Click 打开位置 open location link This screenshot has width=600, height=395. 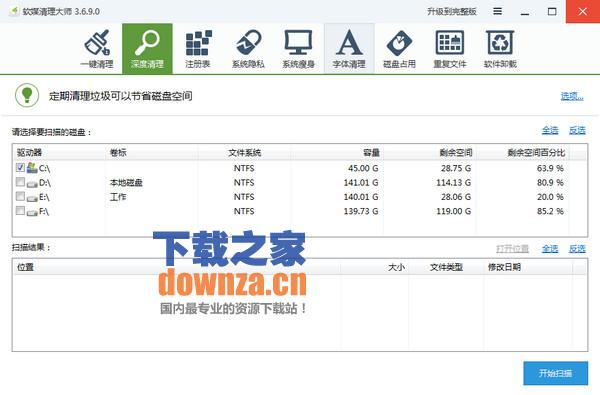pos(512,249)
